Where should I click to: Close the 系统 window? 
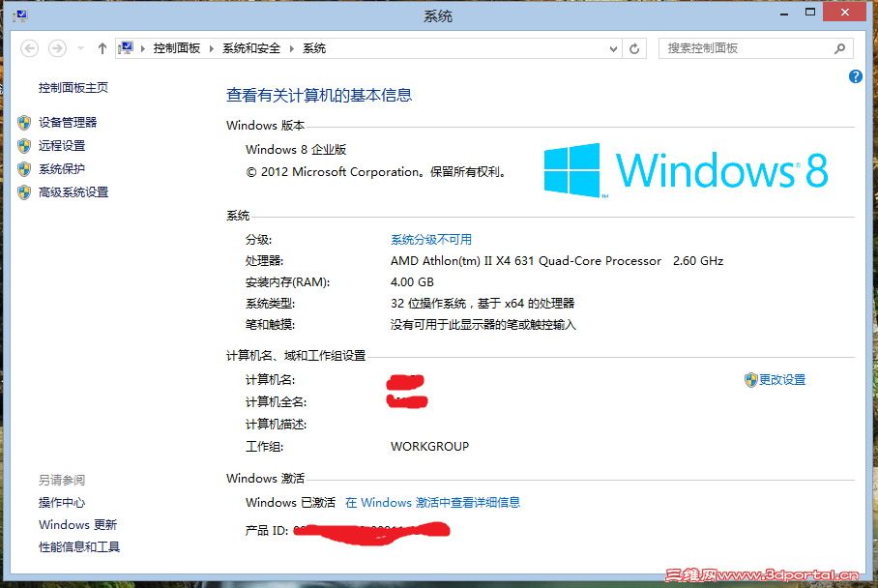point(845,13)
